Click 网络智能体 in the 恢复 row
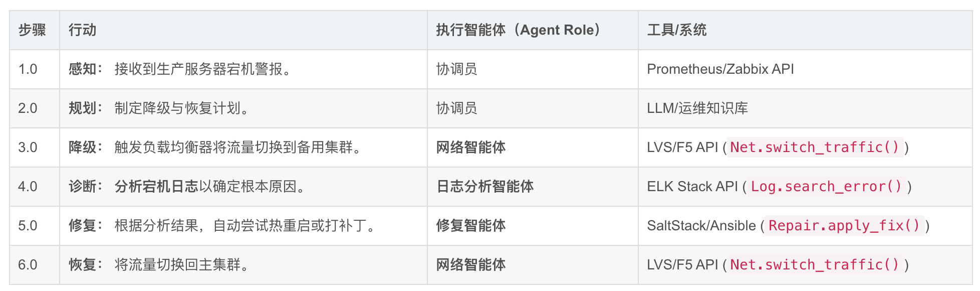 tap(470, 265)
